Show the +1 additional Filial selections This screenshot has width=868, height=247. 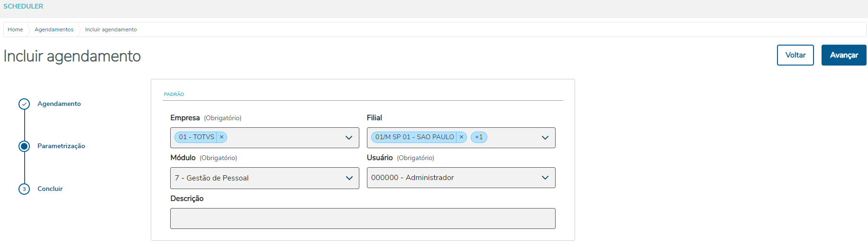pyautogui.click(x=479, y=137)
